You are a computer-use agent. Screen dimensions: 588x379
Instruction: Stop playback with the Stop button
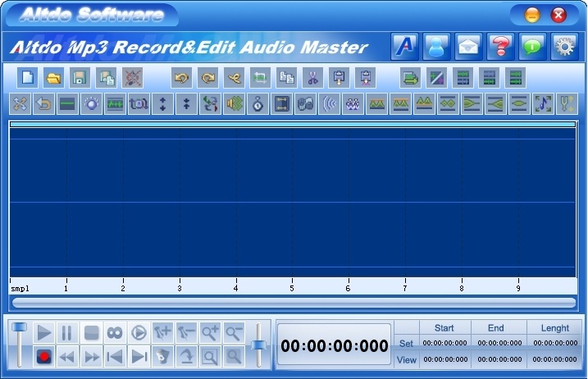pyautogui.click(x=91, y=332)
